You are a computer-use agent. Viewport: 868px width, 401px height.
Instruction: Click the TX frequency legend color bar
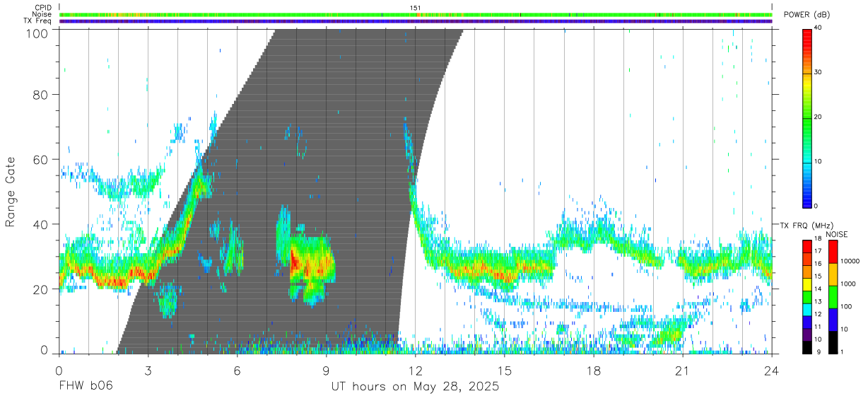(x=807, y=296)
